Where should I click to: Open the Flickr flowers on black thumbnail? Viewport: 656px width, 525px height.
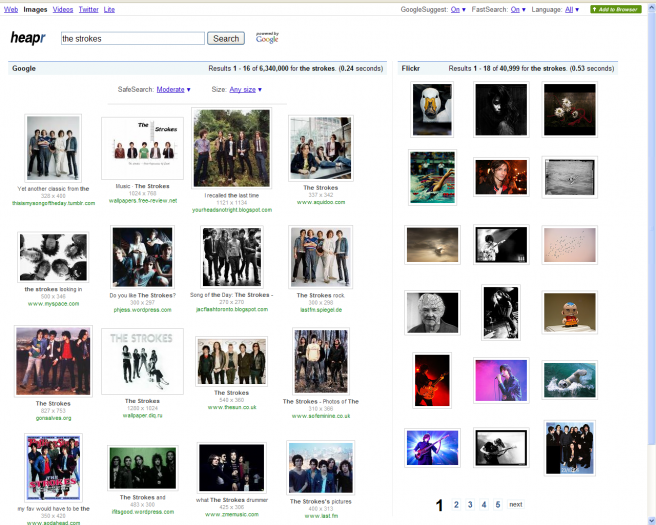(569, 110)
